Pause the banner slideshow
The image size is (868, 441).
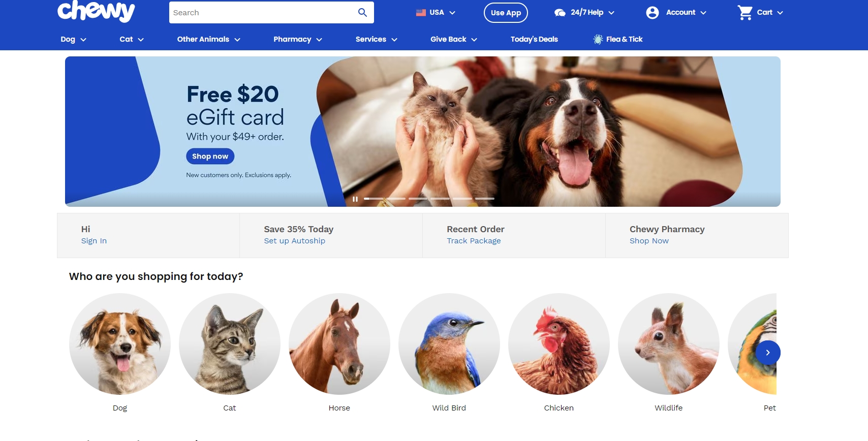(x=355, y=199)
